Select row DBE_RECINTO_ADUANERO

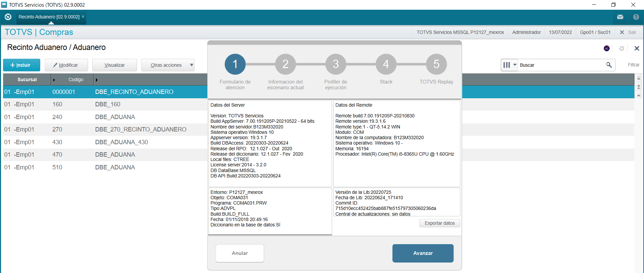coord(105,92)
